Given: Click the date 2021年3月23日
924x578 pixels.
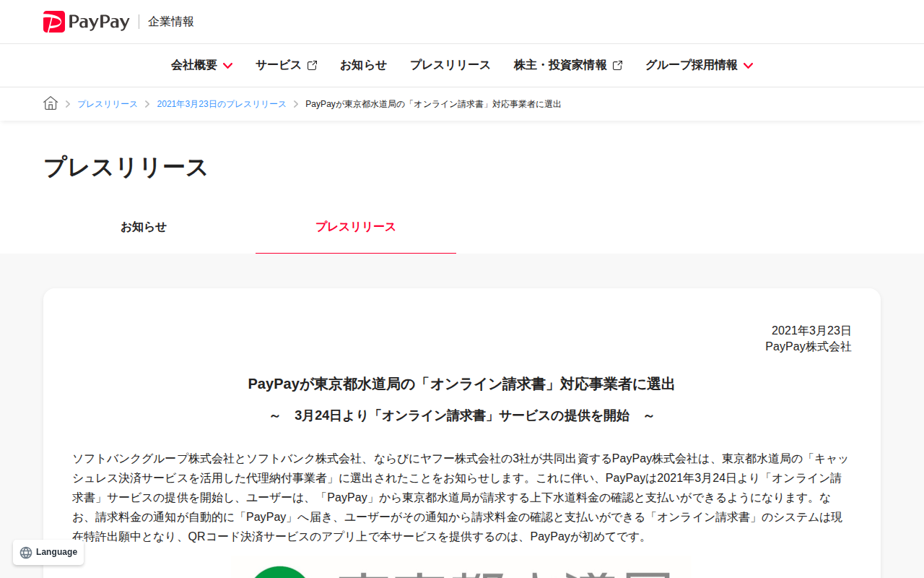Looking at the screenshot, I should click(x=811, y=331).
